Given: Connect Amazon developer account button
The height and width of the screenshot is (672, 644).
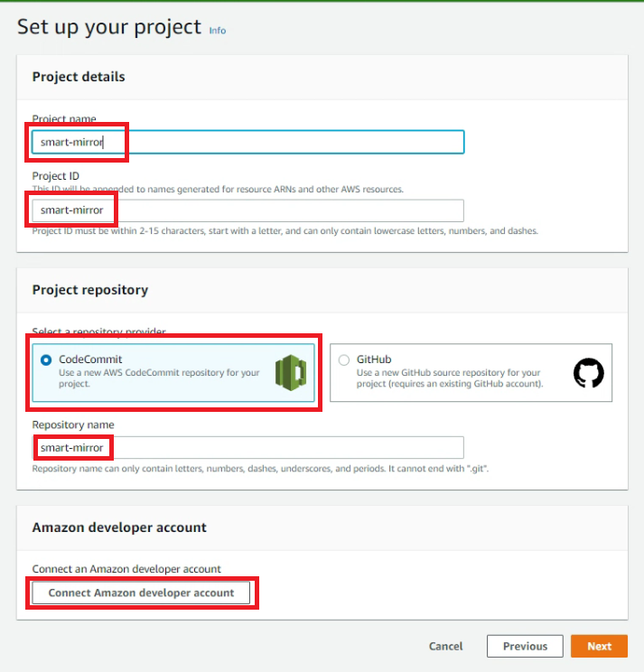Looking at the screenshot, I should [x=141, y=593].
